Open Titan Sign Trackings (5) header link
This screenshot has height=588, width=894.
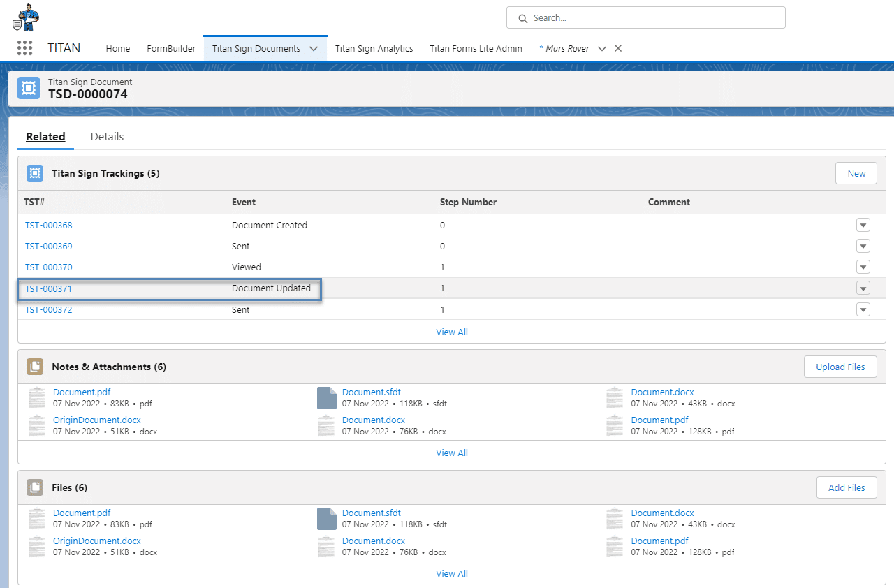(x=105, y=173)
